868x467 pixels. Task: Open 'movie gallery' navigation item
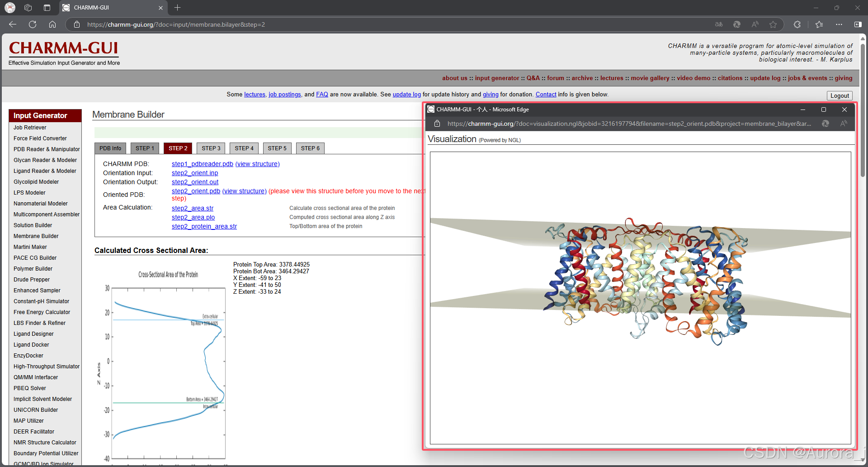(650, 78)
